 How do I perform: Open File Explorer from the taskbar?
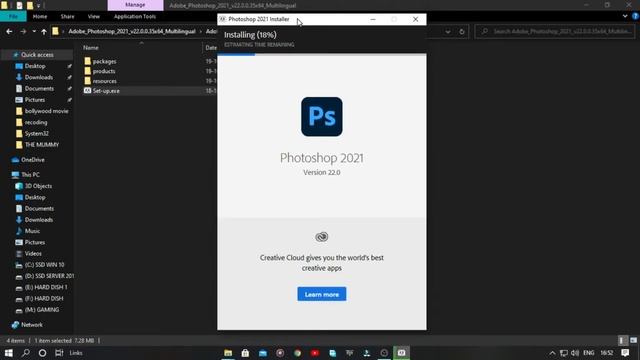(x=228, y=353)
